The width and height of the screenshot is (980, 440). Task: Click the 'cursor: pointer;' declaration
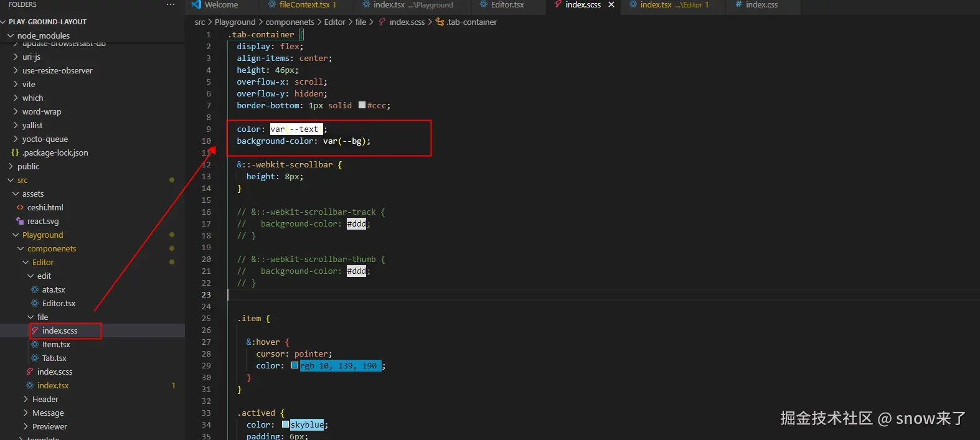click(x=294, y=353)
